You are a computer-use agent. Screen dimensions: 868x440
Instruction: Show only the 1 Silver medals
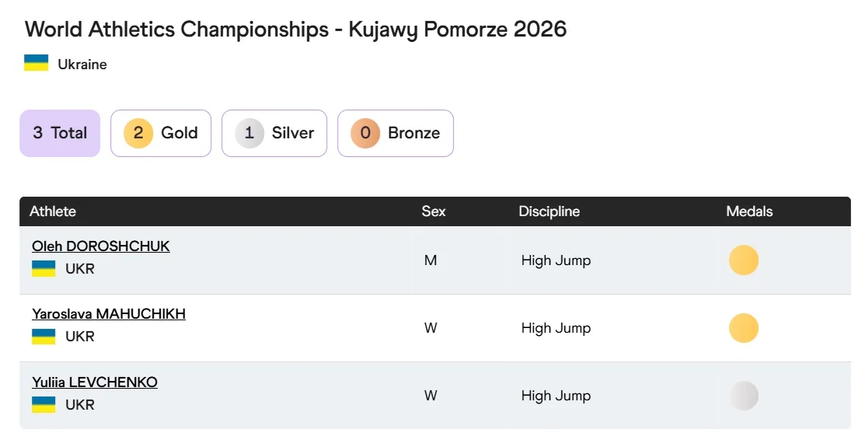pos(274,133)
